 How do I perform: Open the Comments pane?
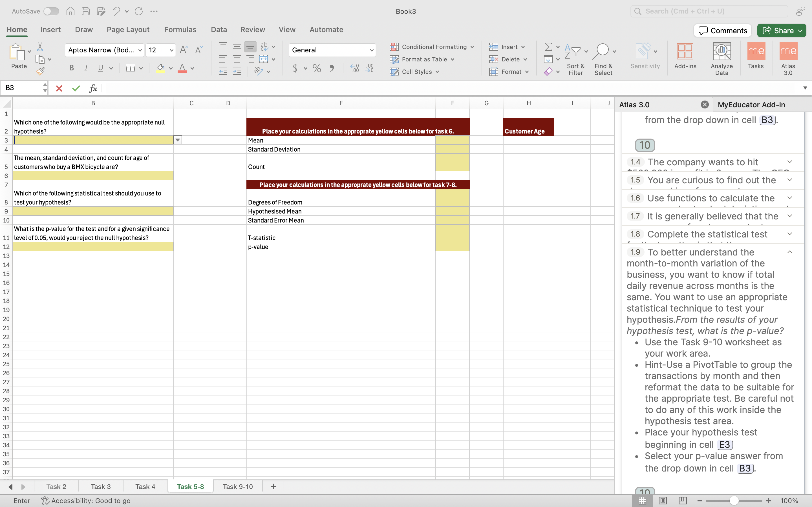[722, 30]
